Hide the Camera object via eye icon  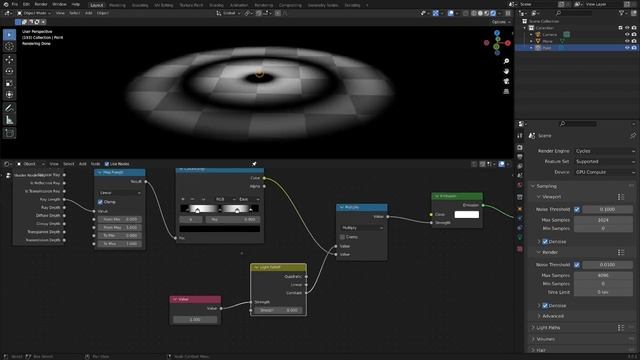pyautogui.click(x=627, y=35)
